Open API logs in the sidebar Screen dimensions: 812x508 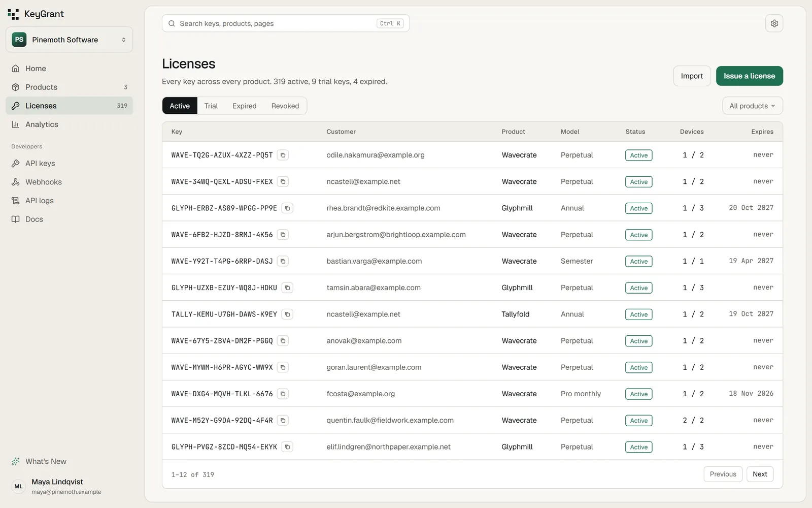(x=70, y=201)
